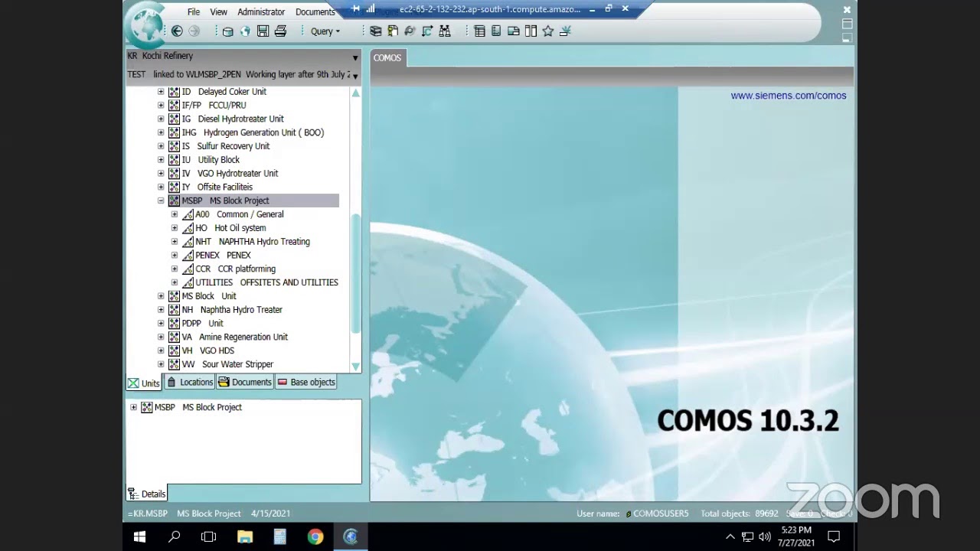Select VH VGO HDS tree item
The image size is (980, 551).
point(207,350)
